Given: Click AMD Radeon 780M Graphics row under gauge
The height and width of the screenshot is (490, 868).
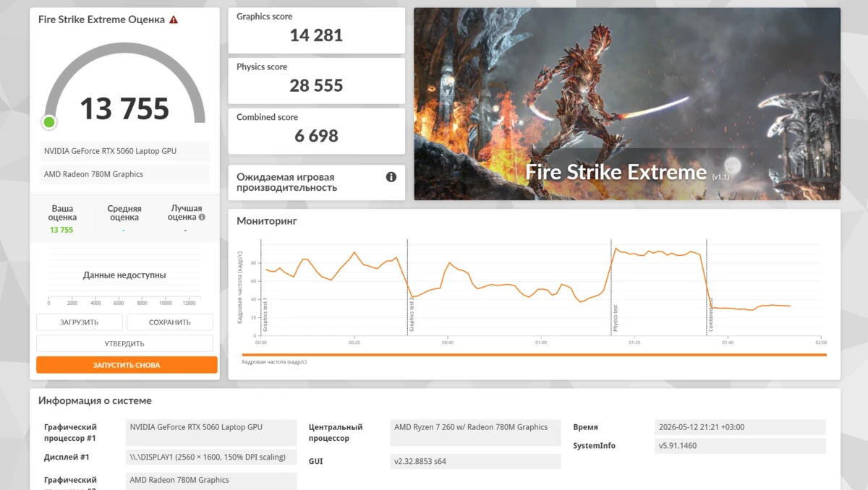Looking at the screenshot, I should (124, 174).
